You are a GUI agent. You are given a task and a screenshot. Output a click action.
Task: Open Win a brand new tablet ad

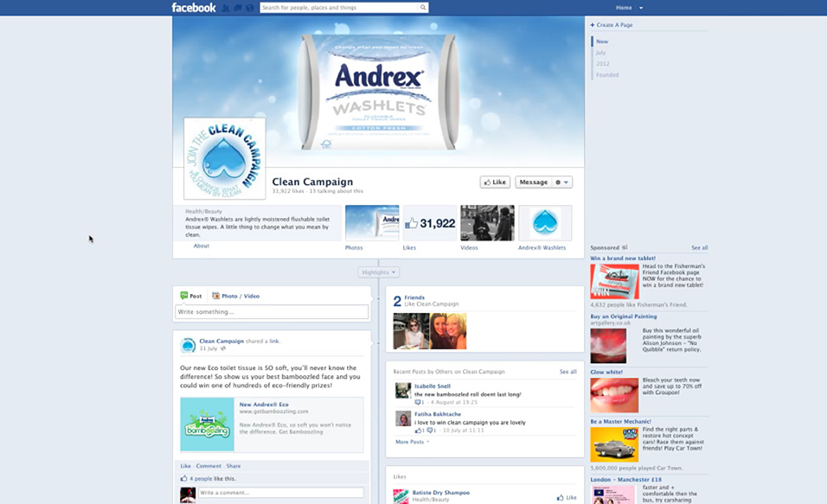[623, 258]
